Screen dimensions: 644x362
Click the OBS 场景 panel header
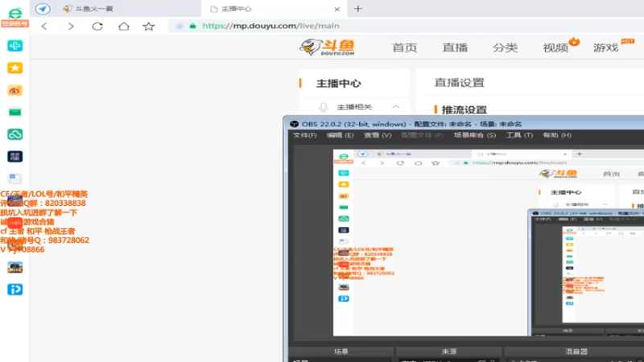[x=341, y=352]
